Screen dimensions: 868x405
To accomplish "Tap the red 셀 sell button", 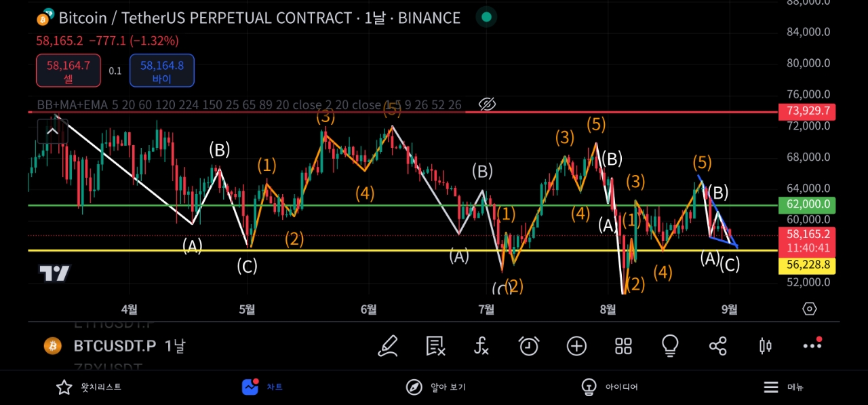I will click(x=68, y=71).
